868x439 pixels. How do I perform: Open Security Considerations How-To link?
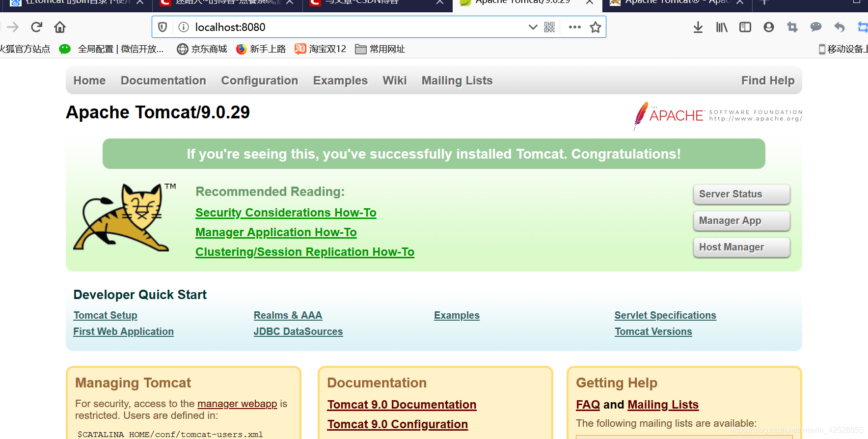(286, 213)
